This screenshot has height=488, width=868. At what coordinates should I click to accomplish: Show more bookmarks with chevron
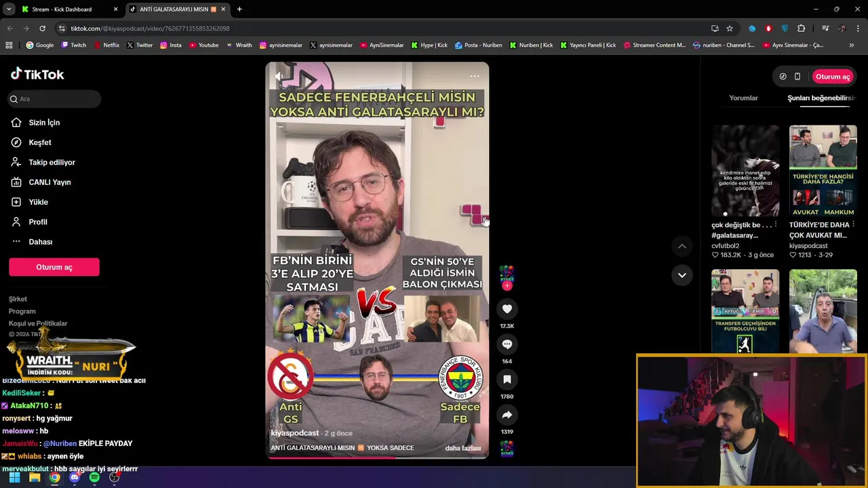point(852,45)
